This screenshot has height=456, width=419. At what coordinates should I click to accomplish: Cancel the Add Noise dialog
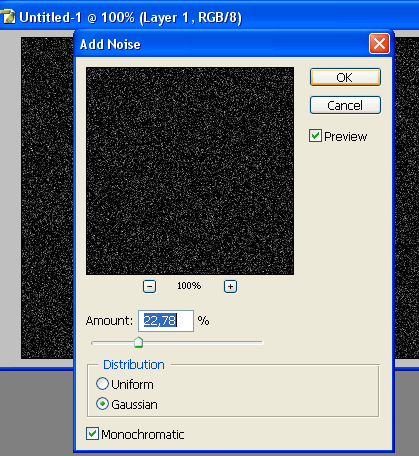[x=345, y=105]
